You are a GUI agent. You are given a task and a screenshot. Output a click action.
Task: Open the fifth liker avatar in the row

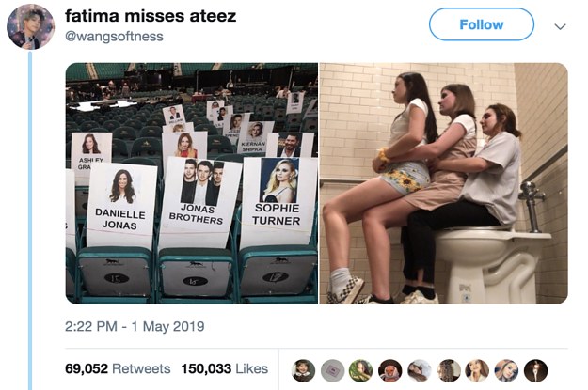coord(420,369)
